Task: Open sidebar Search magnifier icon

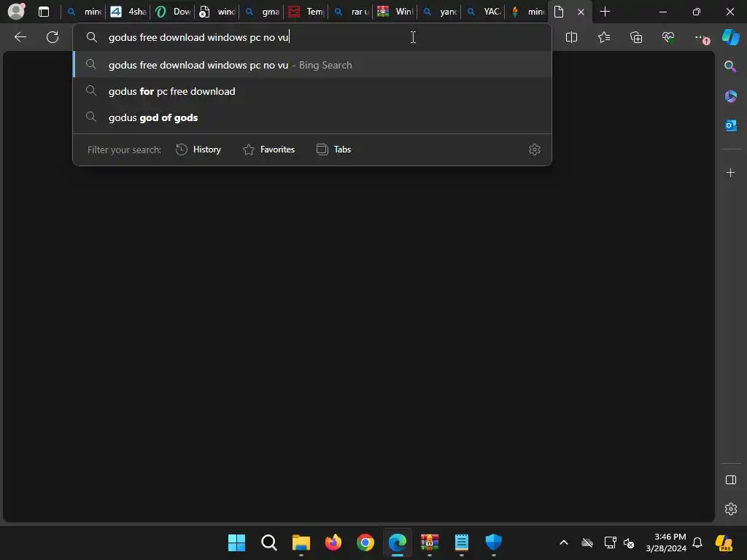Action: click(x=730, y=66)
